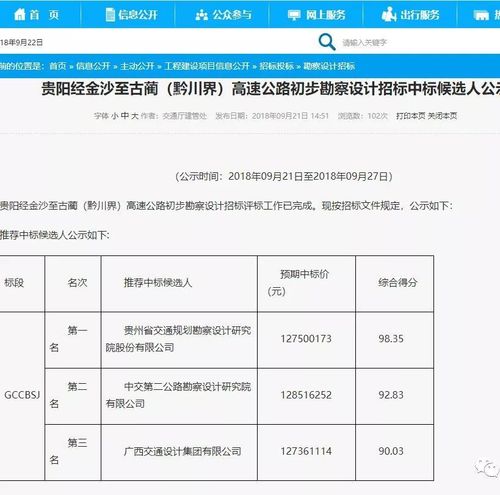
Task: Set font size to 小
Action: (x=114, y=116)
